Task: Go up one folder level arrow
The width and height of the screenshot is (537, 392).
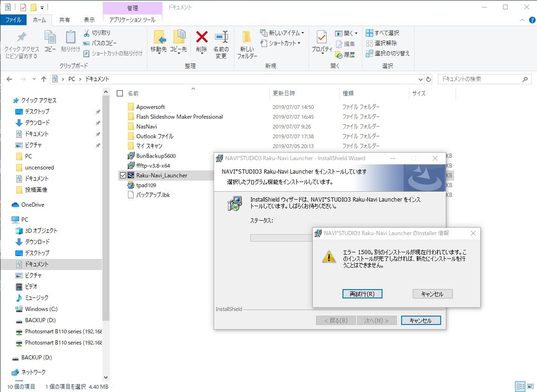Action: (43, 79)
